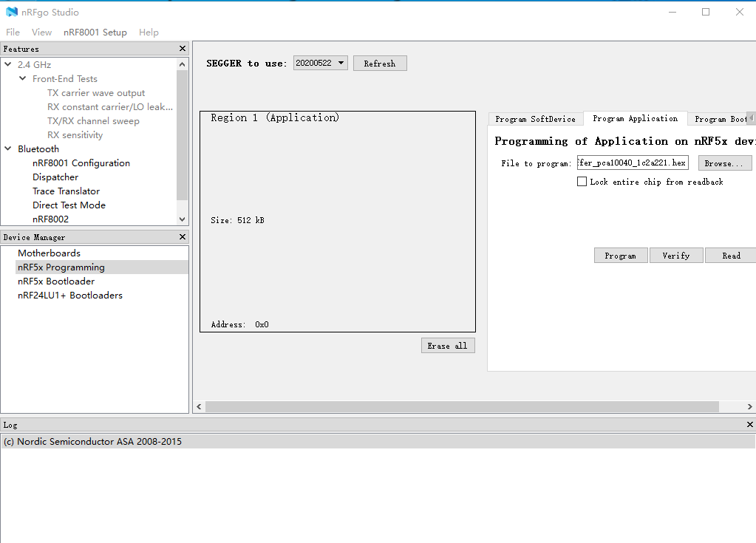The width and height of the screenshot is (756, 543).
Task: Select nRF5x Programming item
Action: click(102, 267)
